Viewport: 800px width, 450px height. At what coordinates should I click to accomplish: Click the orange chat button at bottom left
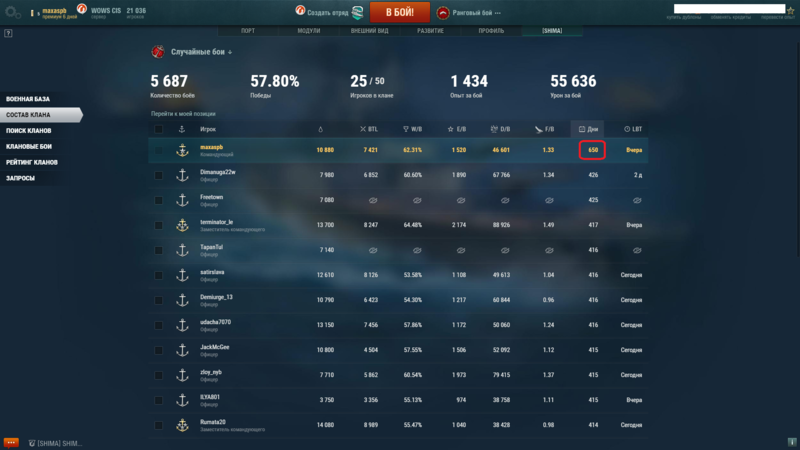(x=11, y=442)
